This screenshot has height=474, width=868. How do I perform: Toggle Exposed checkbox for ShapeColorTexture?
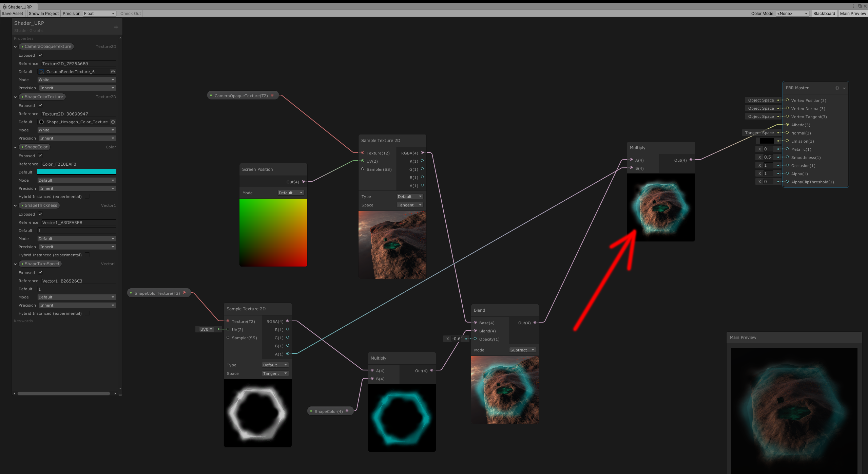point(40,105)
